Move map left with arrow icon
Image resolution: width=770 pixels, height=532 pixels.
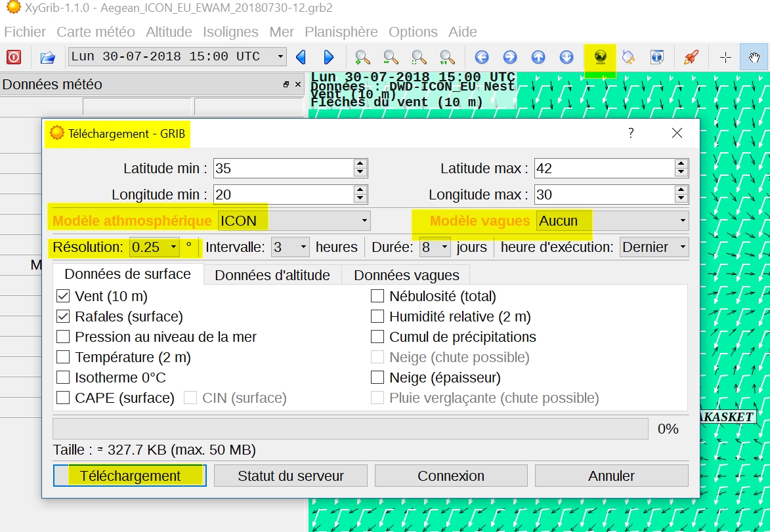(482, 57)
